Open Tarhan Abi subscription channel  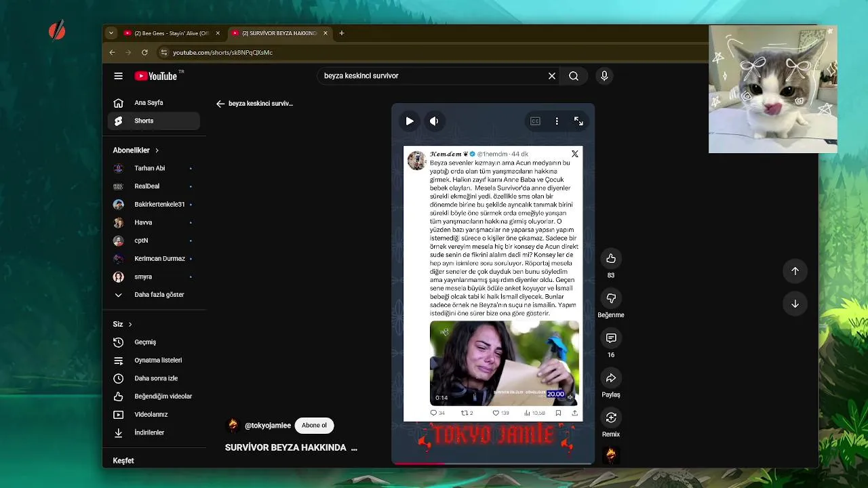154,168
